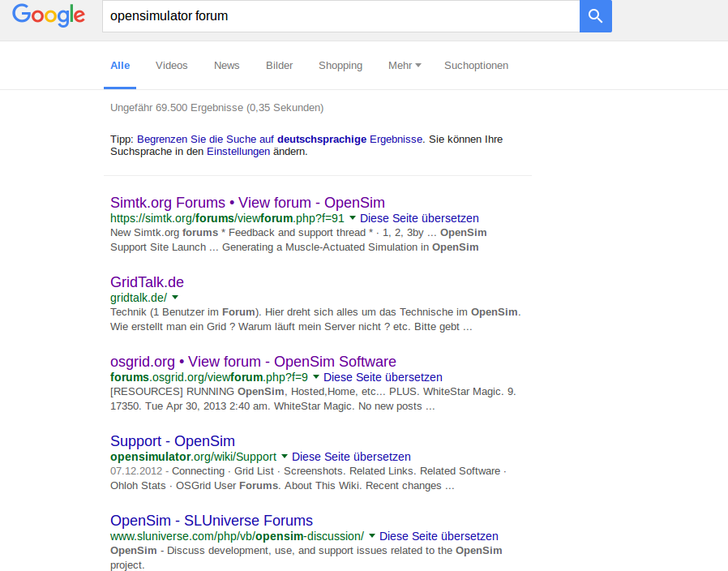Click 'Begrenzen Sie die Suche auf deutschsprachige Ergebnisse' link
The width and height of the screenshot is (728, 571).
pos(280,140)
